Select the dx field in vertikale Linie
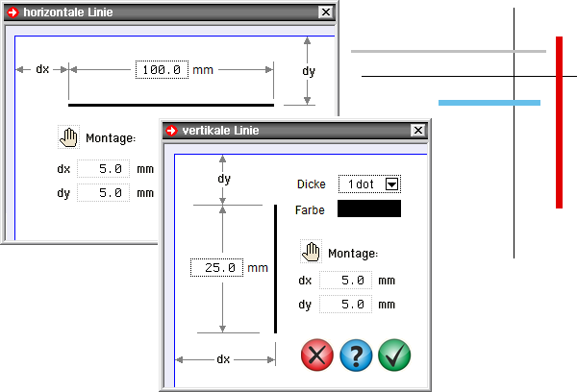This screenshot has height=392, width=577. (344, 281)
